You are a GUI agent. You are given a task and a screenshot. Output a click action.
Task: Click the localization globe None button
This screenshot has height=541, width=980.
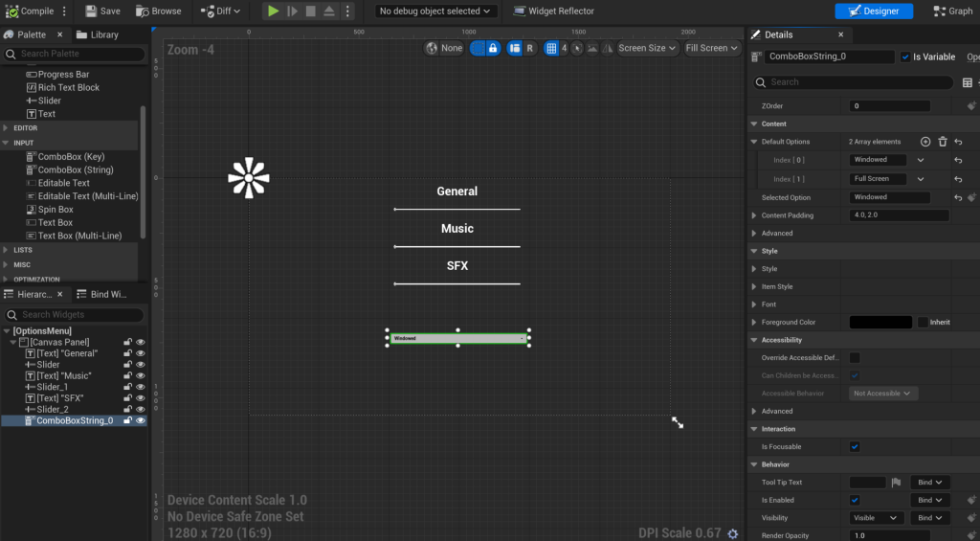coord(444,48)
